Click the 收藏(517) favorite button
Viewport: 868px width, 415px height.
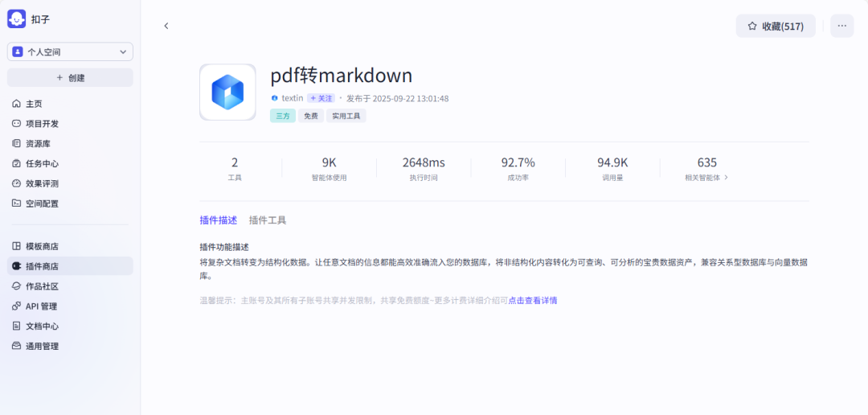click(776, 26)
